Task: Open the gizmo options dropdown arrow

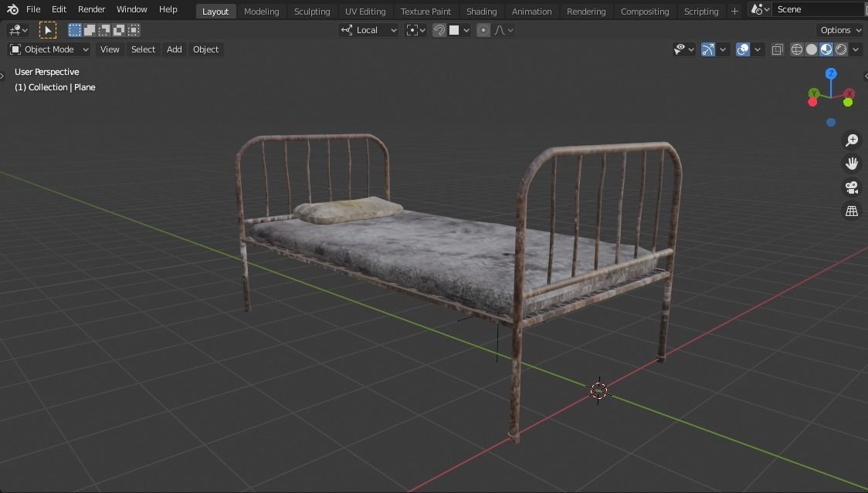Action: pyautogui.click(x=722, y=49)
